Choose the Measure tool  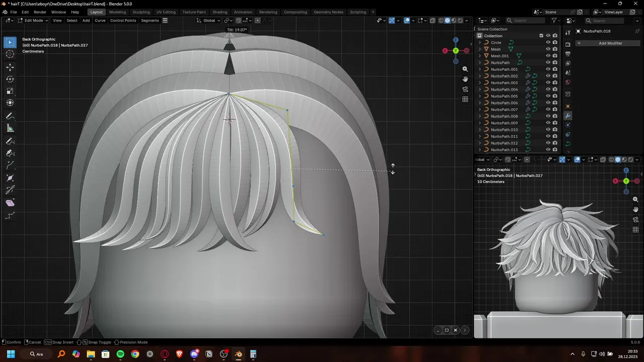pyautogui.click(x=10, y=128)
